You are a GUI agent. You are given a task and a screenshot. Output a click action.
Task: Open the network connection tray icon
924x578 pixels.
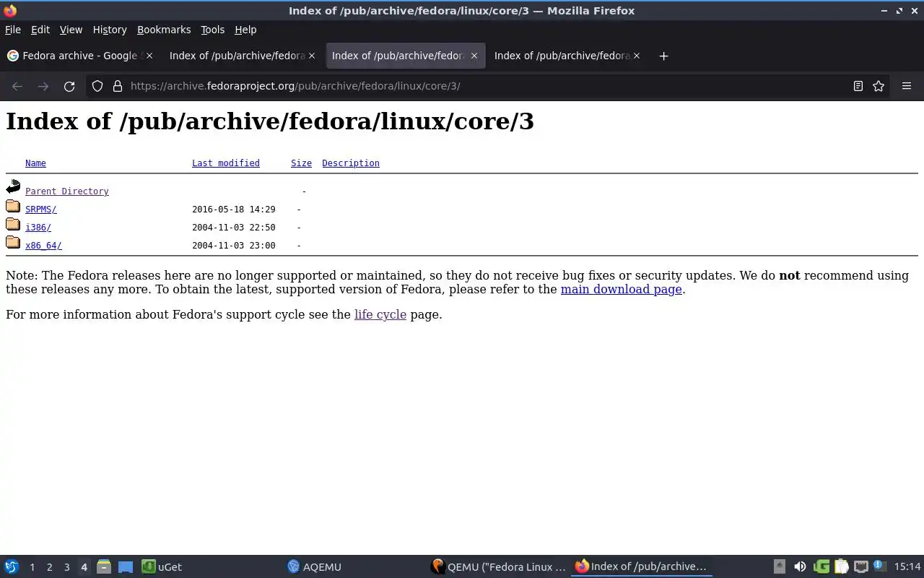pyautogui.click(x=860, y=566)
